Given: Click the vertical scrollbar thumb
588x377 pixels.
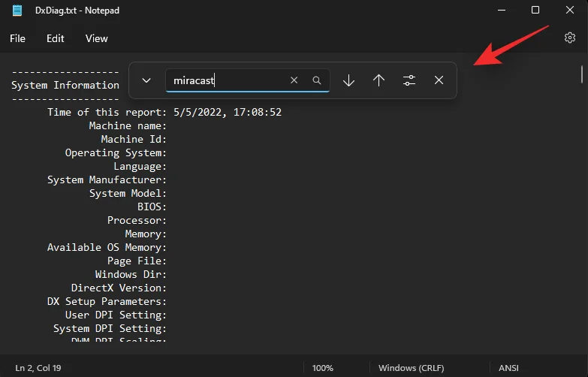Looking at the screenshot, I should pyautogui.click(x=582, y=74).
